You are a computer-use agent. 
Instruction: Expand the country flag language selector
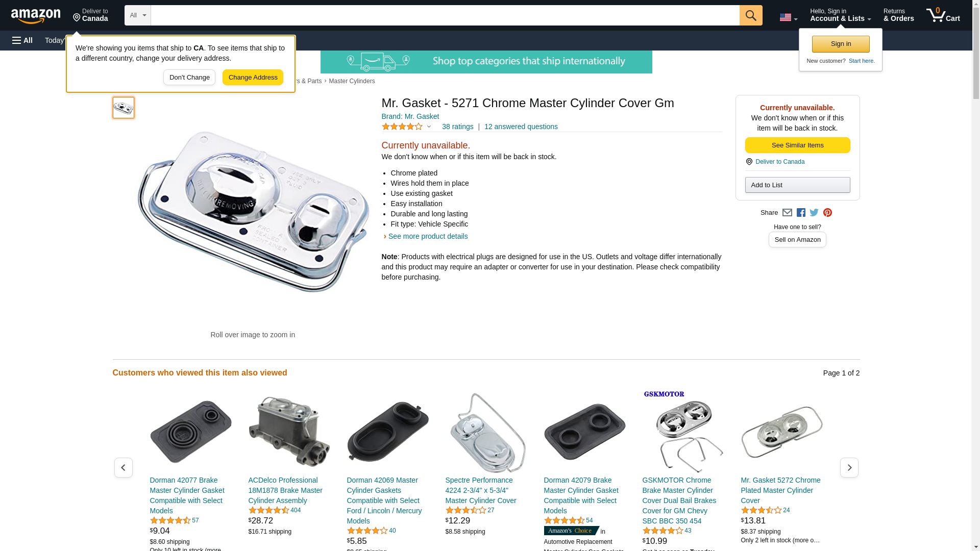[788, 17]
